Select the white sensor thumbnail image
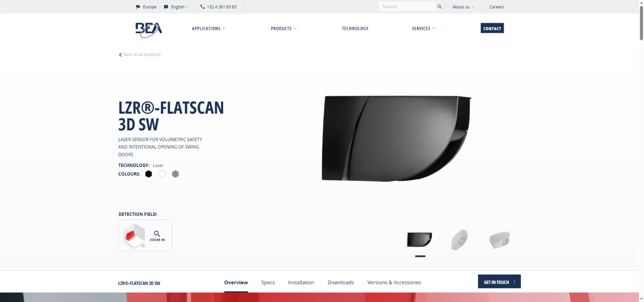644x302 pixels. pyautogui.click(x=459, y=240)
